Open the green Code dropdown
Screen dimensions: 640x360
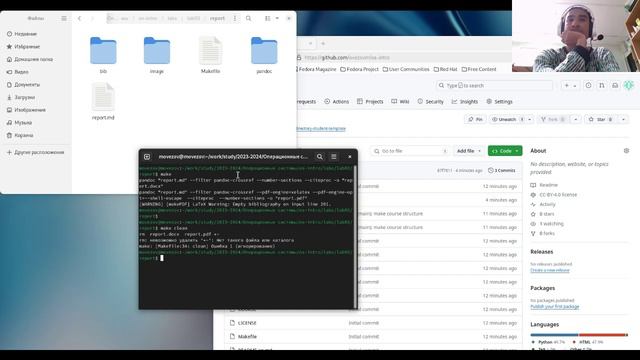(505, 151)
